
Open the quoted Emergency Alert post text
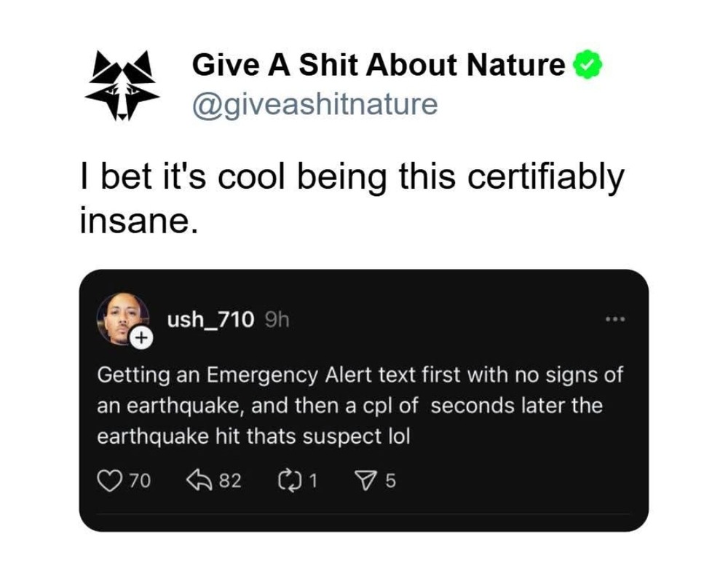(x=360, y=406)
